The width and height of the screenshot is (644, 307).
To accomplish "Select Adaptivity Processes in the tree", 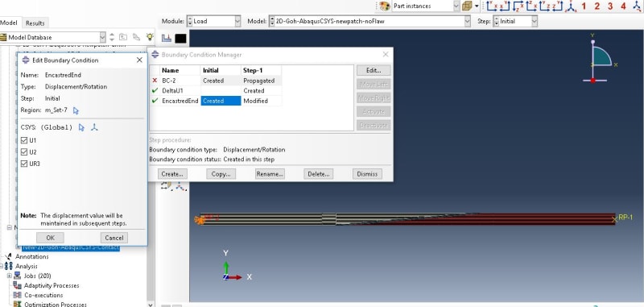I will point(52,285).
